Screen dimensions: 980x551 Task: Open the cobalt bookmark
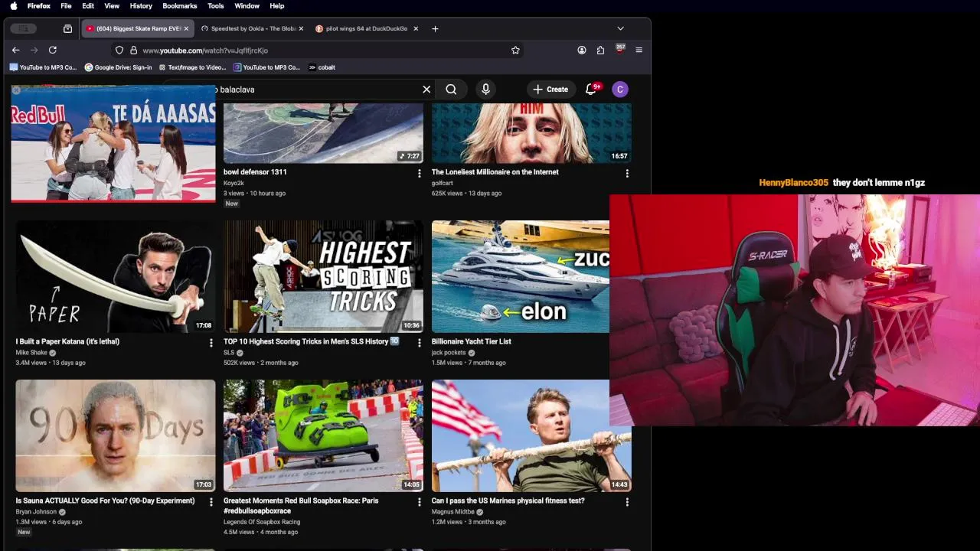322,67
